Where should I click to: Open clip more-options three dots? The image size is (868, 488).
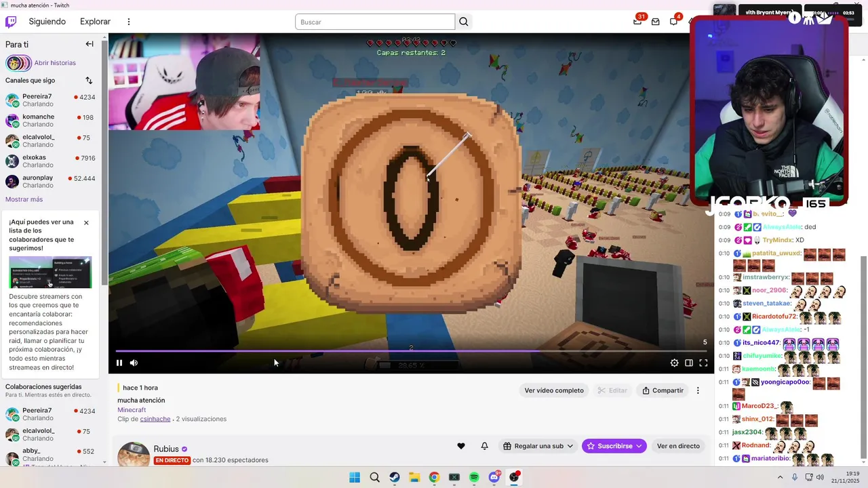pyautogui.click(x=698, y=390)
